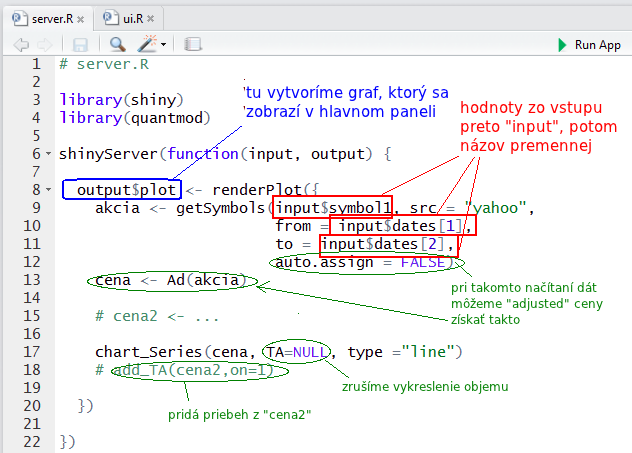
Task: Click 'library(quantmod)' on line 4
Action: (x=135, y=118)
